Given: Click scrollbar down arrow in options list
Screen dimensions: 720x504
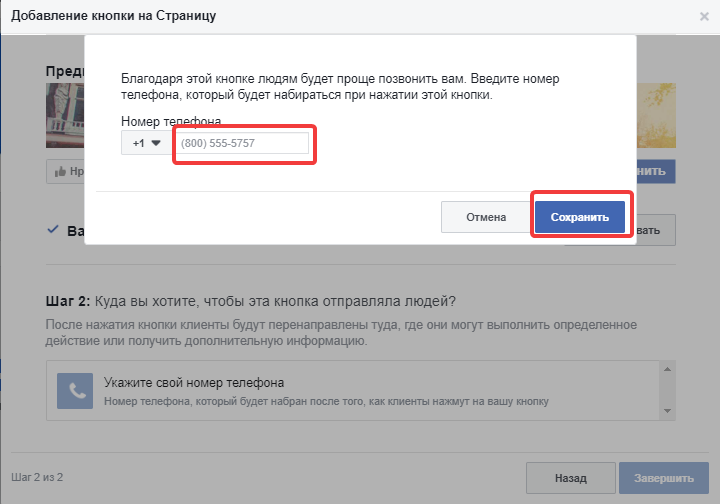Looking at the screenshot, I should pyautogui.click(x=668, y=411).
